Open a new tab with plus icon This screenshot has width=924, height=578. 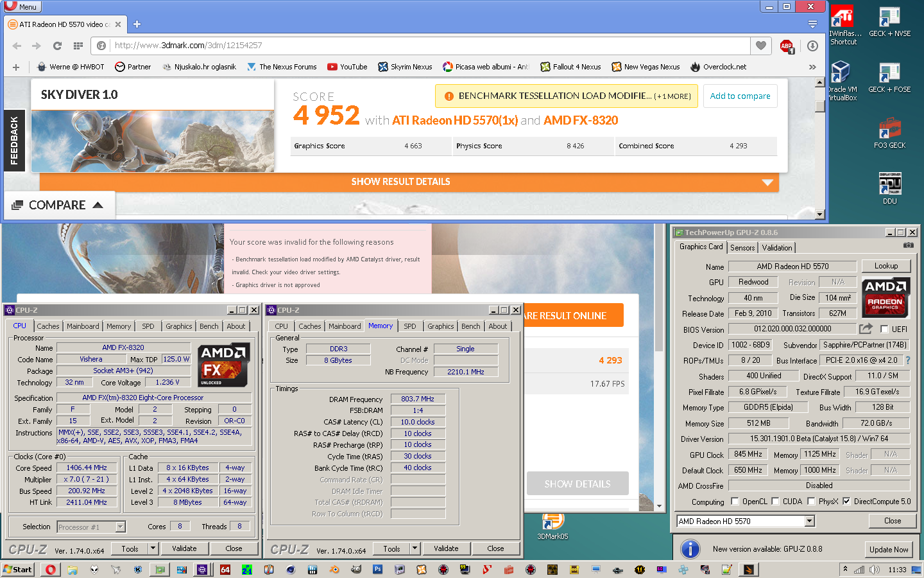[137, 24]
